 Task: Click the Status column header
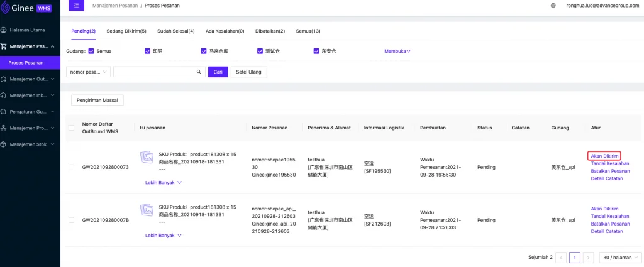click(485, 128)
